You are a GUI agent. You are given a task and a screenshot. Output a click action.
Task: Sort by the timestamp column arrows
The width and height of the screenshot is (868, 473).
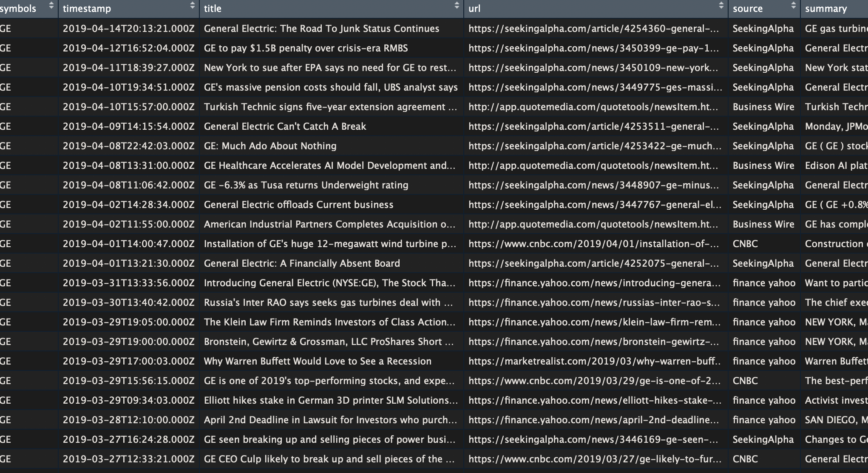tap(193, 6)
